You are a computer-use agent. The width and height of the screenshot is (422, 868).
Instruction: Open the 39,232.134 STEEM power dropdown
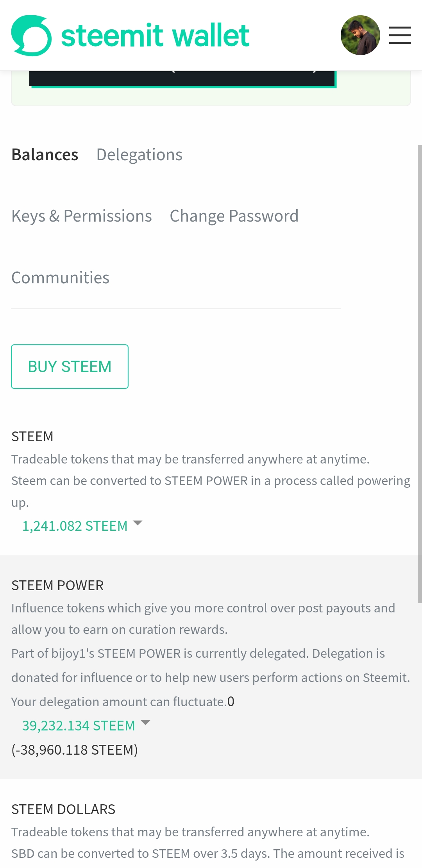[x=79, y=726]
